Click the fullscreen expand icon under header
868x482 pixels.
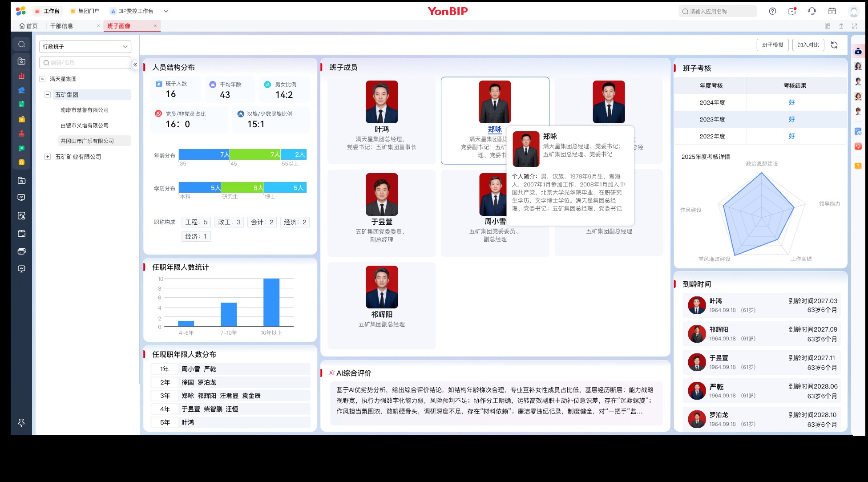(855, 26)
